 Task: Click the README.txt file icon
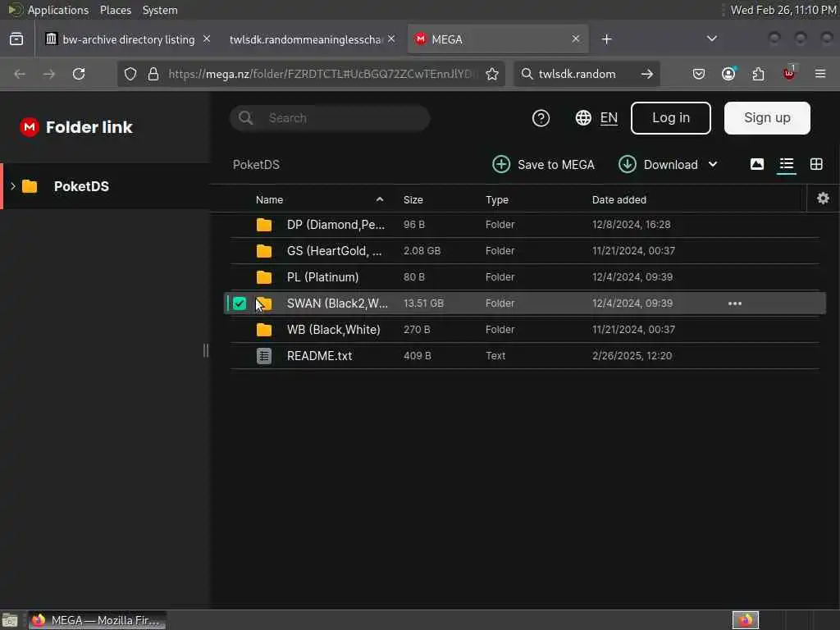pos(263,356)
